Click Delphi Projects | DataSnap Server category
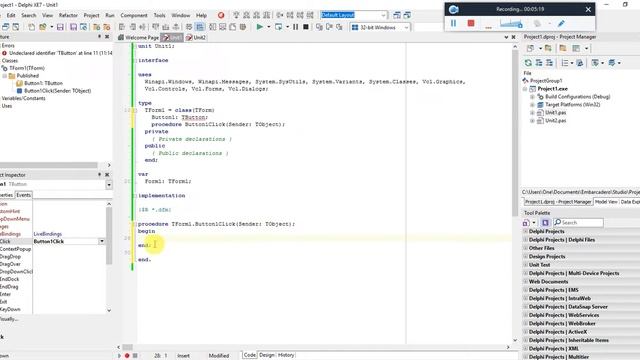This screenshot has width=640, height=360. (x=568, y=307)
